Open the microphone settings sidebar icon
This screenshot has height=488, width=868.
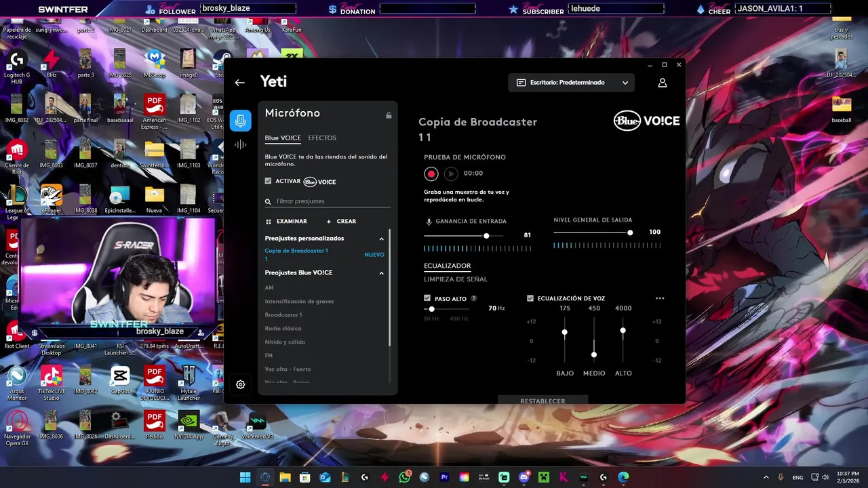pyautogui.click(x=240, y=121)
